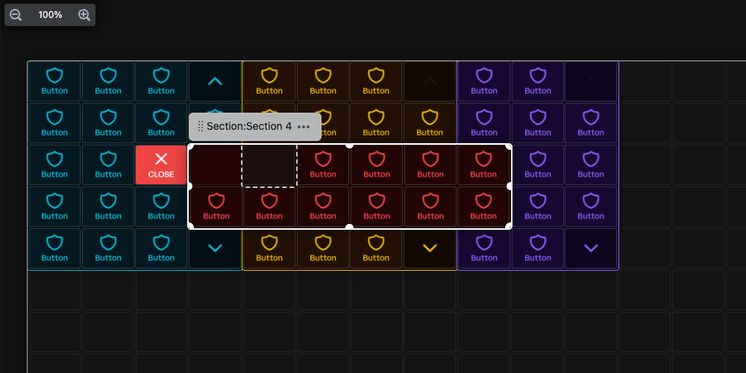Click the cyan up chevron in blue section
Image resolution: width=746 pixels, height=373 pixels.
[x=215, y=81]
